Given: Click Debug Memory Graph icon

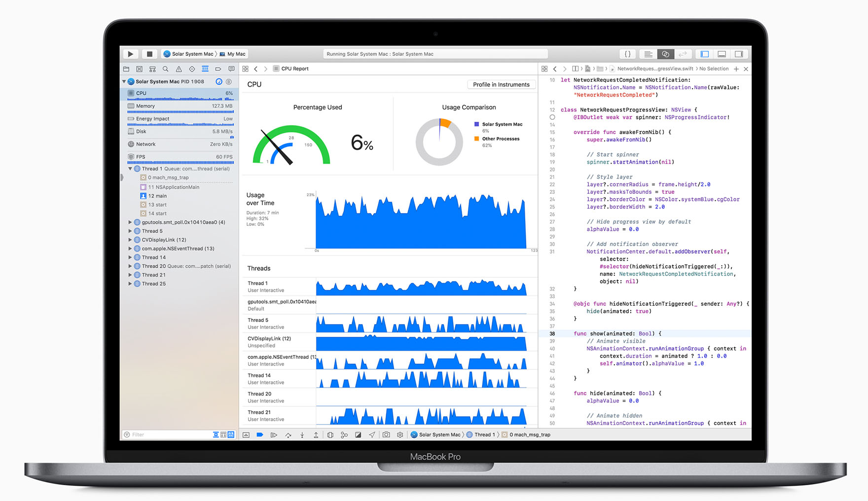Looking at the screenshot, I should (344, 435).
